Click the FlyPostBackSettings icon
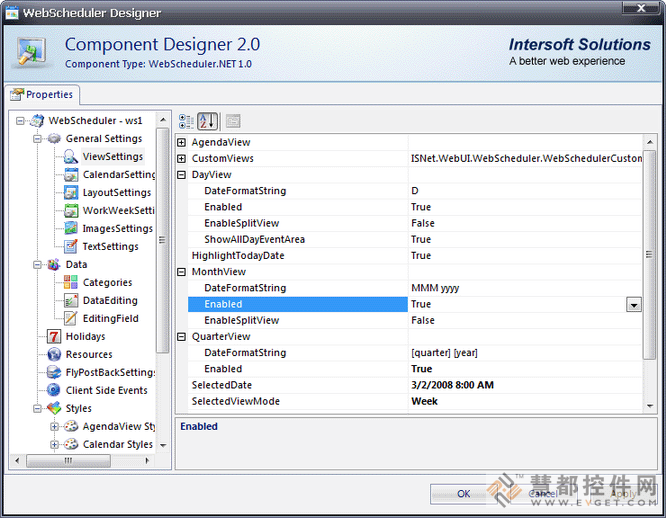This screenshot has height=518, width=666. point(54,372)
